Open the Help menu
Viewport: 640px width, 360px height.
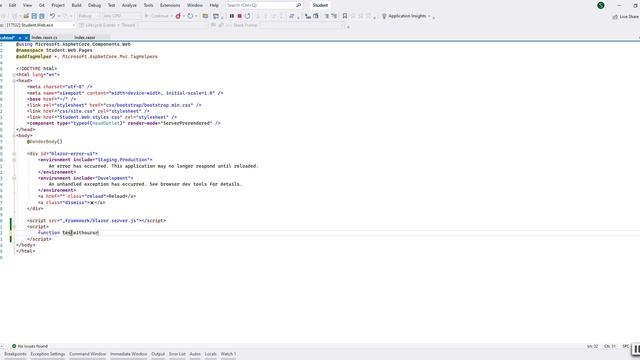click(x=214, y=5)
